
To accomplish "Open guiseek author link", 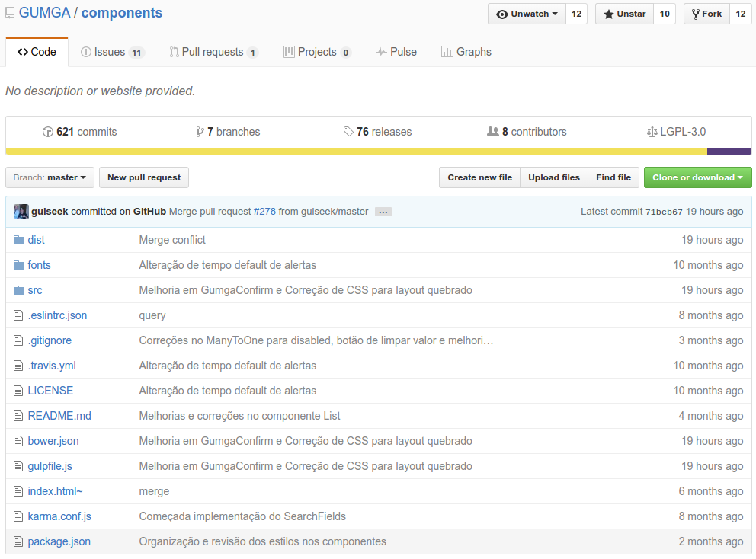I will coord(50,212).
